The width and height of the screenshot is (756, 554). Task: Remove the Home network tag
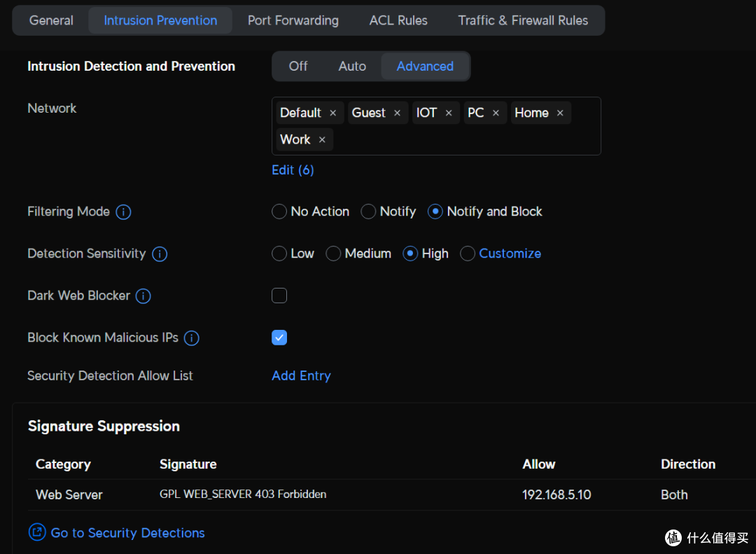click(560, 113)
